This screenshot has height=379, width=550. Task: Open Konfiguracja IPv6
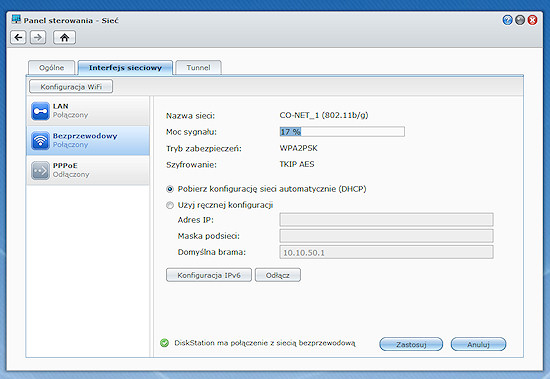(209, 275)
